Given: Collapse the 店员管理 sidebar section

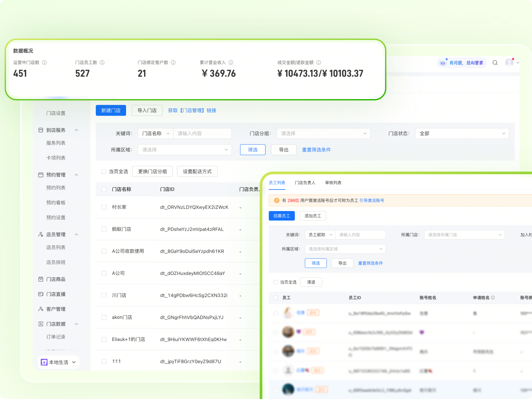Looking at the screenshot, I should click(76, 234).
